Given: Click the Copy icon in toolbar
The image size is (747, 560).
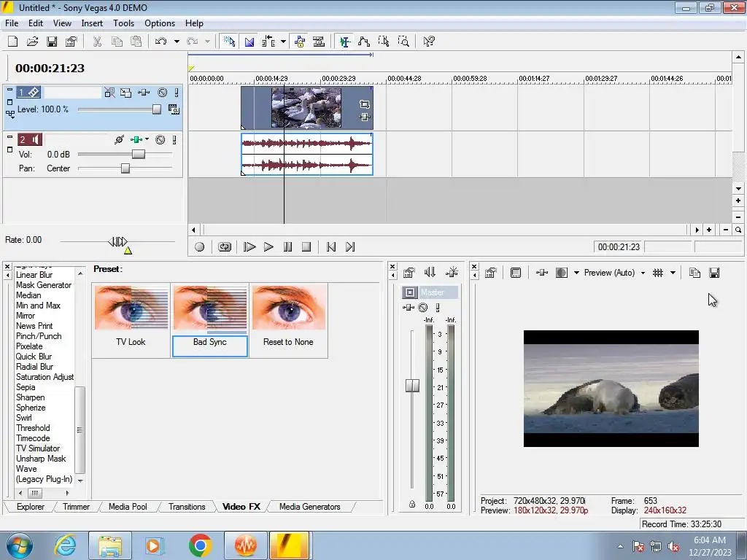Looking at the screenshot, I should click(117, 42).
